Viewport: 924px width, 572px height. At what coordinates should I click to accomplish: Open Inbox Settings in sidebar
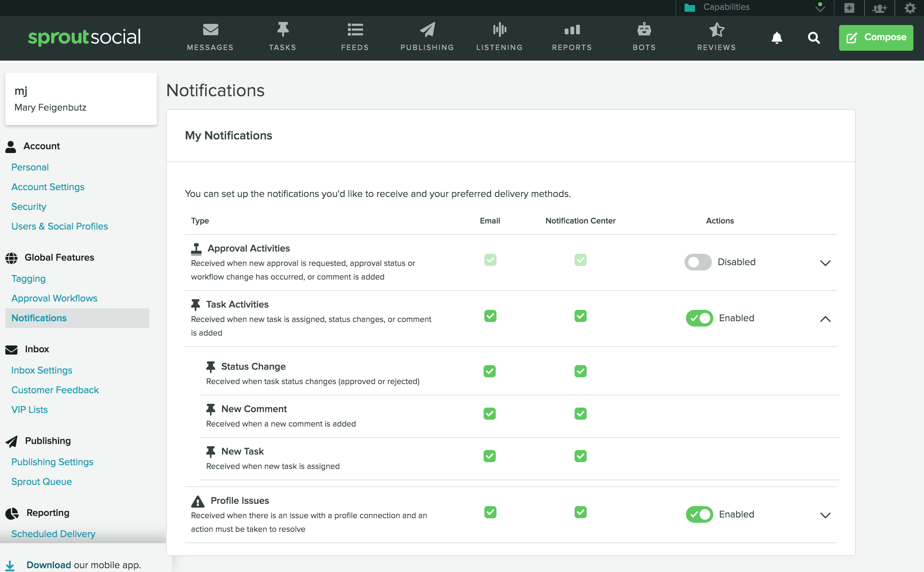coord(42,370)
